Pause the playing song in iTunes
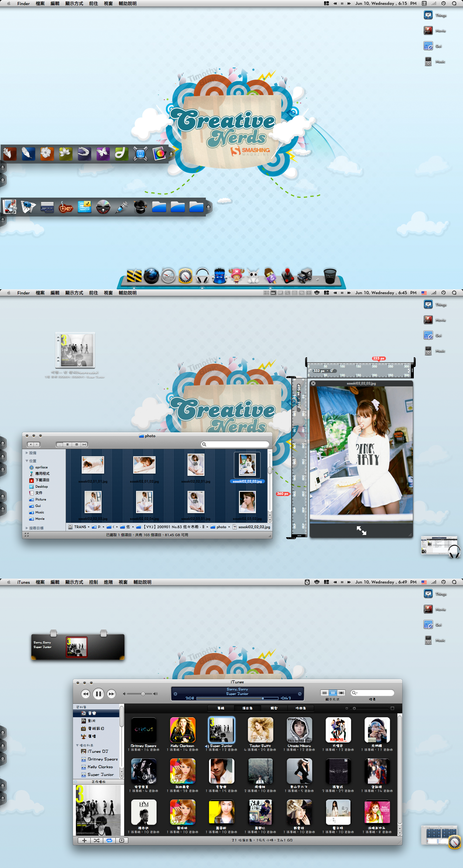Image resolution: width=463 pixels, height=868 pixels. point(98,694)
